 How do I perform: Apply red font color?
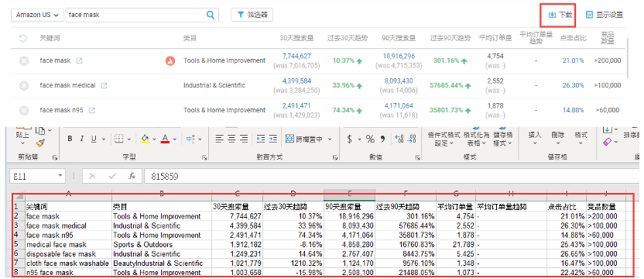[x=165, y=139]
